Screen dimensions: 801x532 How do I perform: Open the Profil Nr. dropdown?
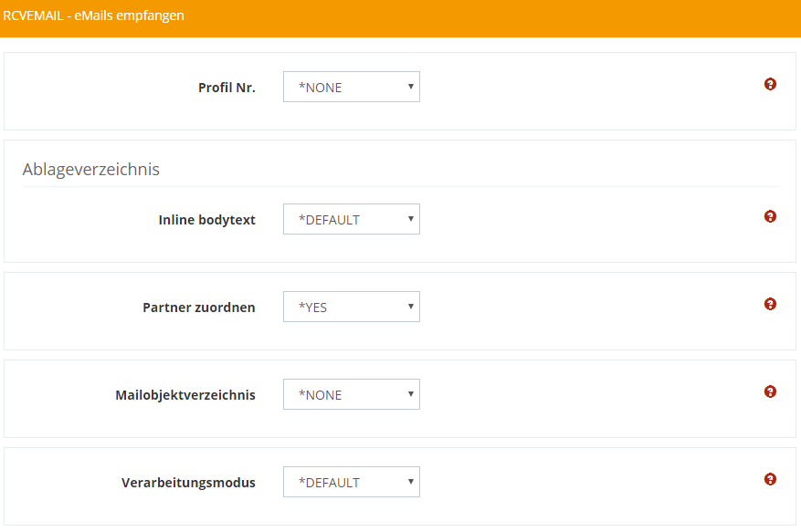pyautogui.click(x=351, y=88)
